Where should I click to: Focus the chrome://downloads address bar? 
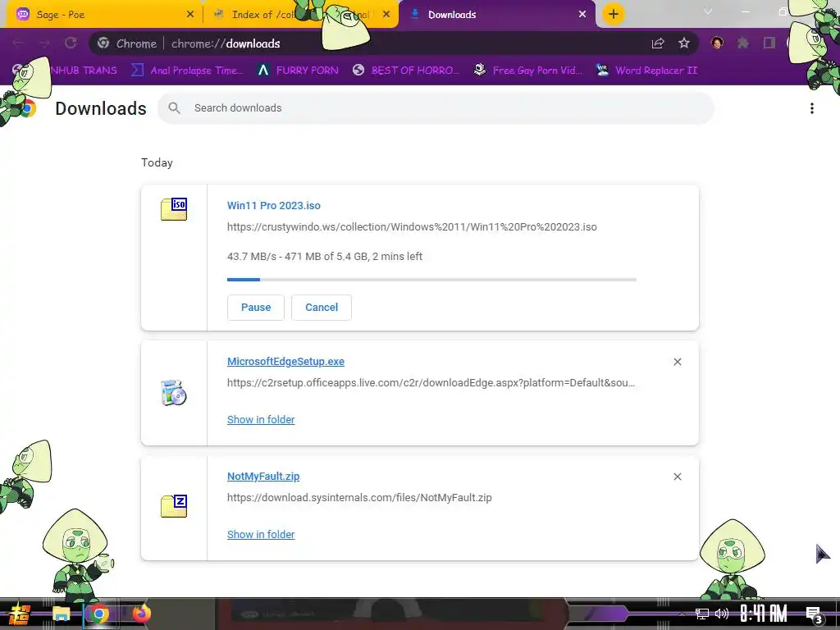point(394,43)
